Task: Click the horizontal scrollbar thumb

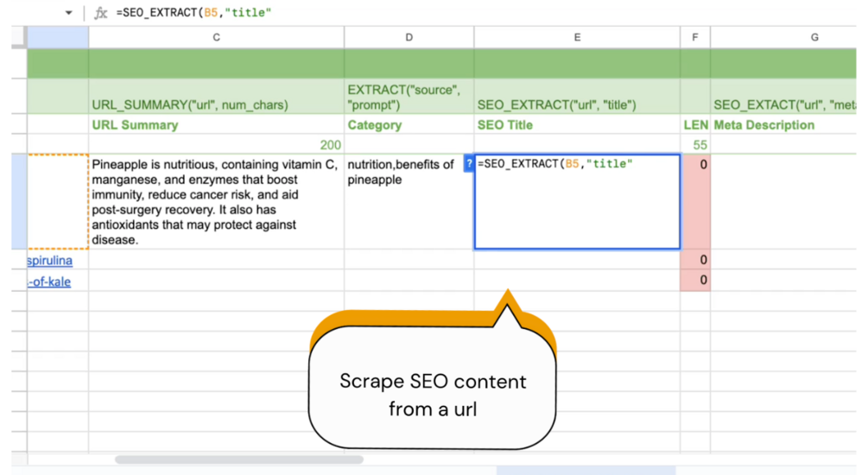Action: (239, 460)
